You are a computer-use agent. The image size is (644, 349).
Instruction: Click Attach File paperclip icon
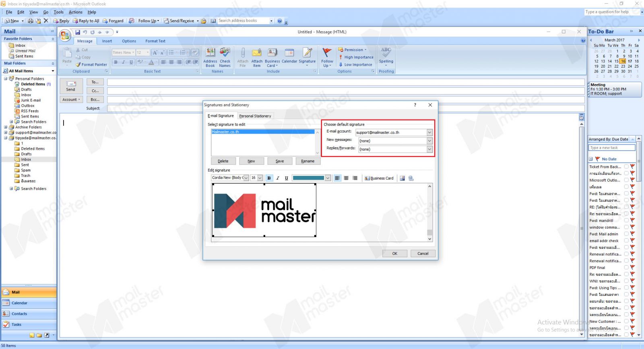(243, 58)
